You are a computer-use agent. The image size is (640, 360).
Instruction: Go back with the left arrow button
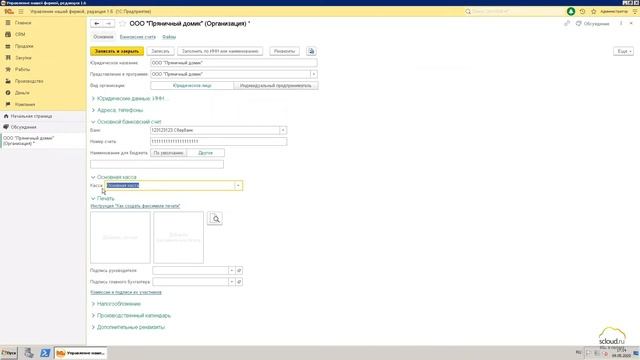tap(97, 24)
